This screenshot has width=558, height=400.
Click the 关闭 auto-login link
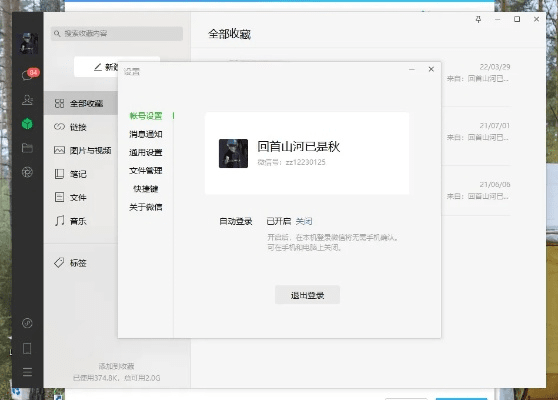(304, 221)
